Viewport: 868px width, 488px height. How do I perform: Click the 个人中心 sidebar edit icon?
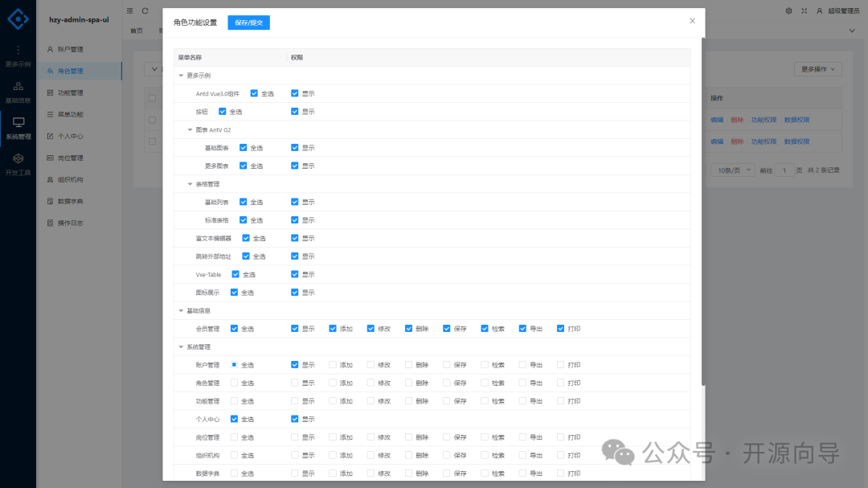point(51,136)
